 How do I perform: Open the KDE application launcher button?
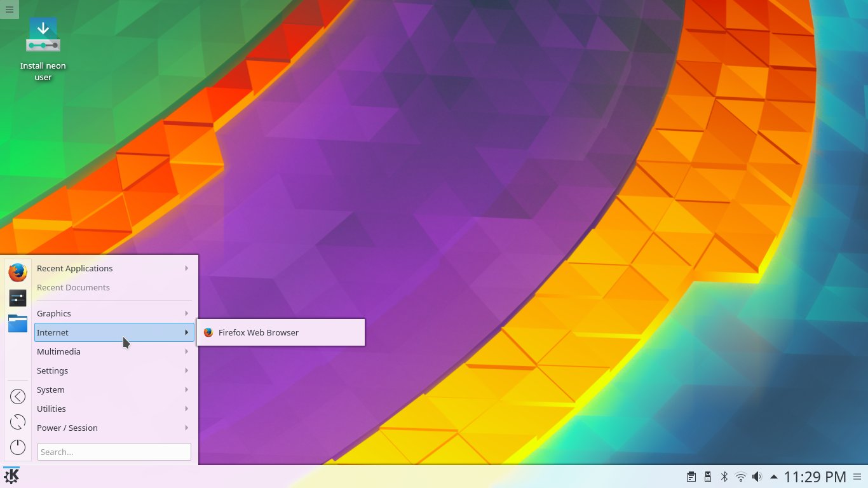(x=11, y=477)
